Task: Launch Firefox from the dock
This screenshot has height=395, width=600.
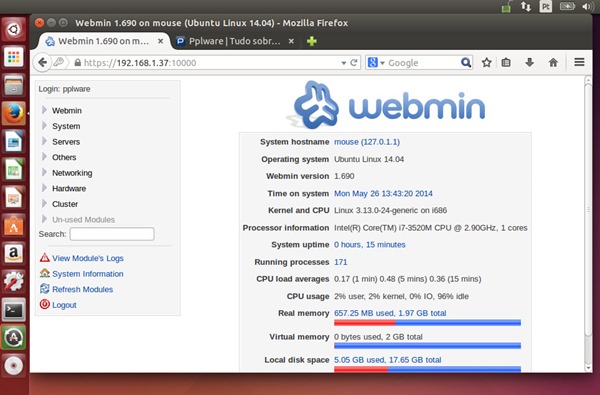Action: [14, 113]
